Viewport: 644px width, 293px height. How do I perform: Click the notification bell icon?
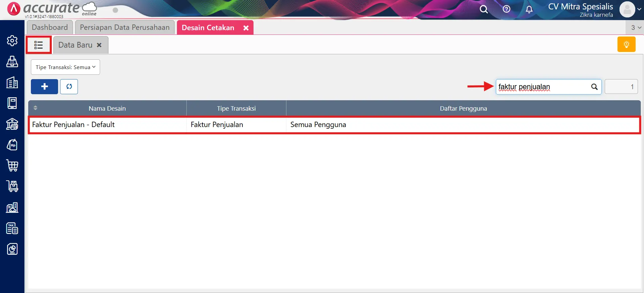coord(529,9)
